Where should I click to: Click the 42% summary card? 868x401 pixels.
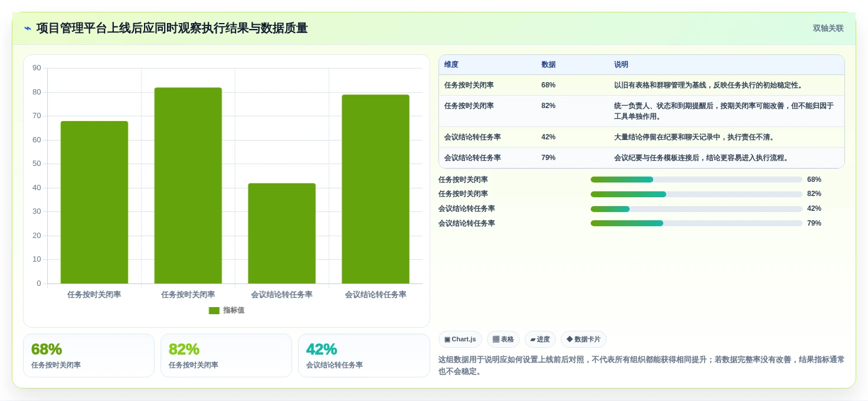(x=363, y=356)
